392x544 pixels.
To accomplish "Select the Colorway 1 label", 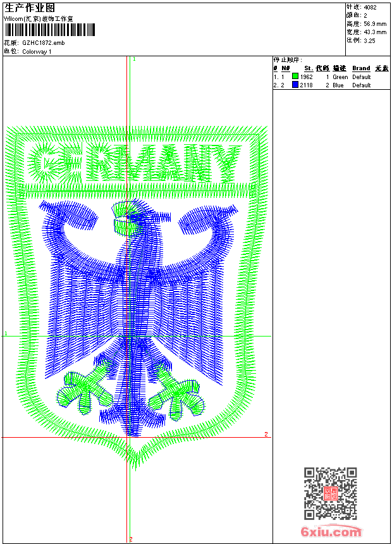I will point(37,52).
